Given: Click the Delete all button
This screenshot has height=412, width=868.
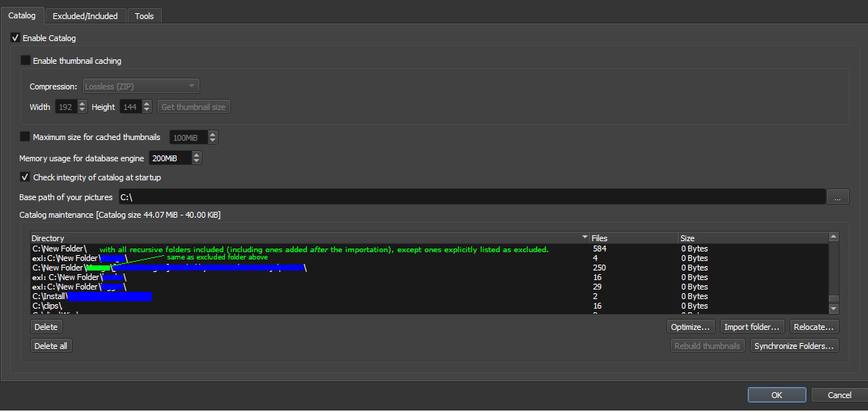Looking at the screenshot, I should 51,345.
